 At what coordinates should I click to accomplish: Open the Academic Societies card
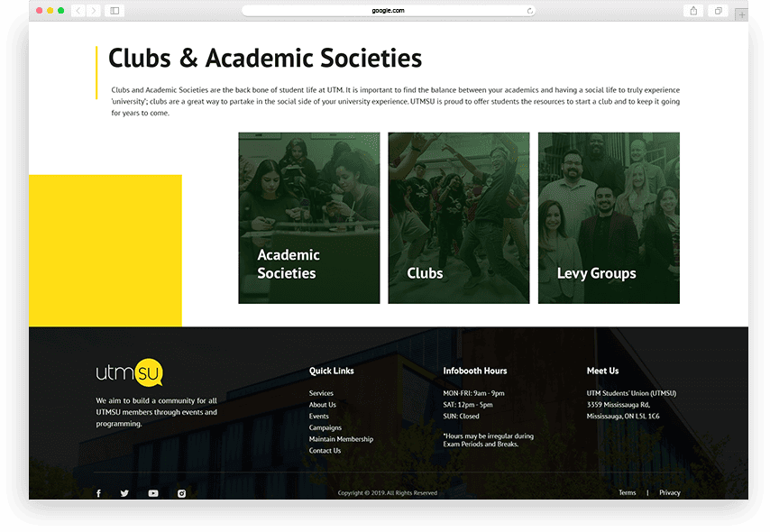308,218
